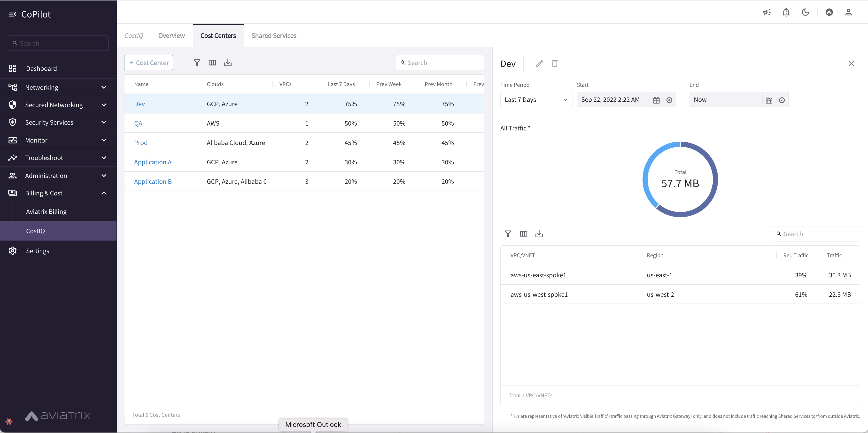Open the notifications bell icon
This screenshot has width=868, height=433.
[x=786, y=12]
